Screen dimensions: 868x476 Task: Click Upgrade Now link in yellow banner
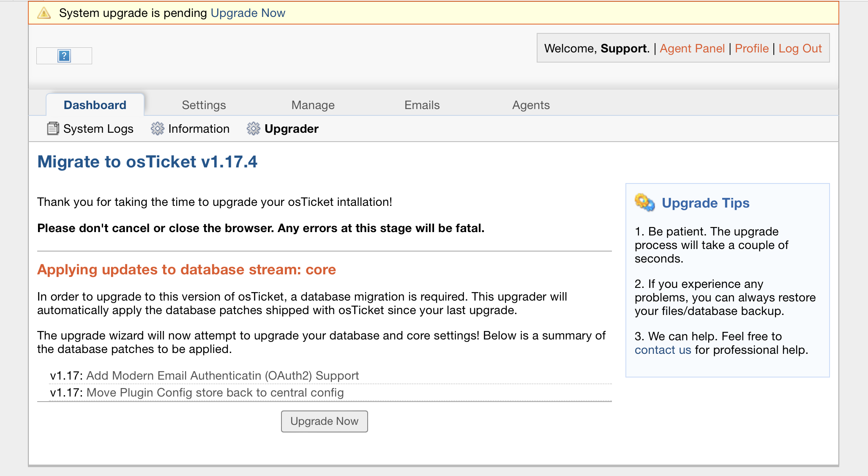(248, 13)
